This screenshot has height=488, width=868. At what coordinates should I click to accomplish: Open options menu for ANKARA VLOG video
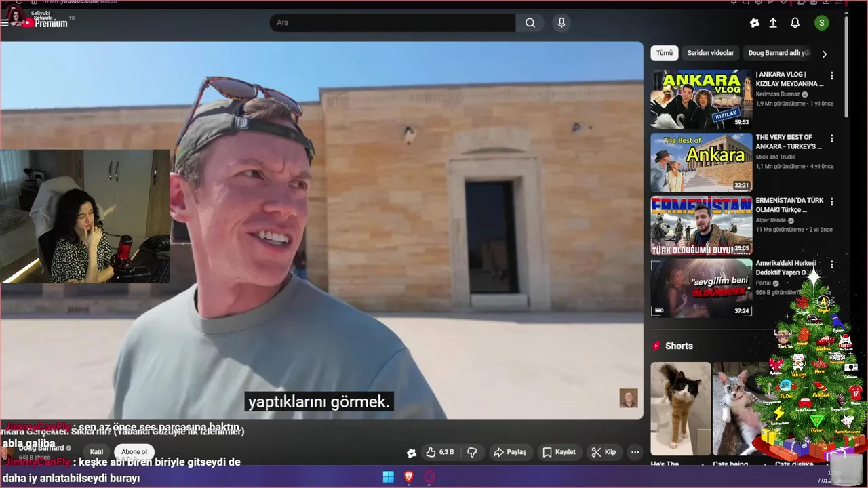832,76
